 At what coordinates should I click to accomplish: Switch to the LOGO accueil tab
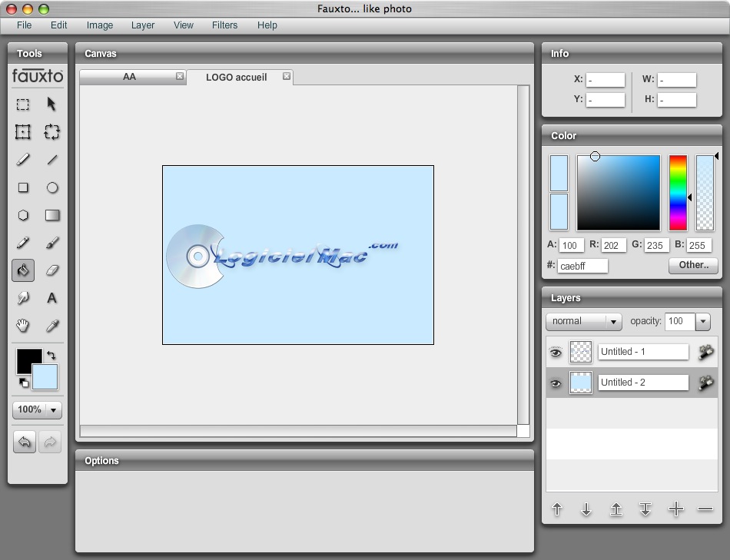(236, 78)
